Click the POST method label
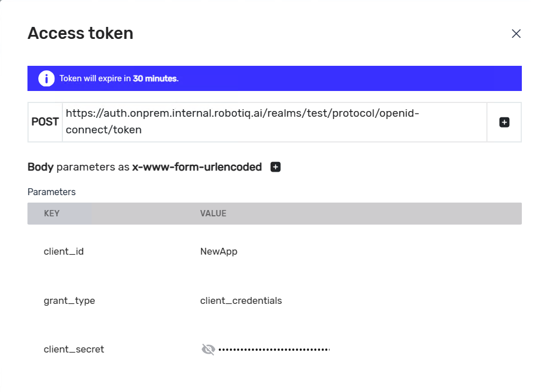Screen dimensions: 543x392 point(45,122)
